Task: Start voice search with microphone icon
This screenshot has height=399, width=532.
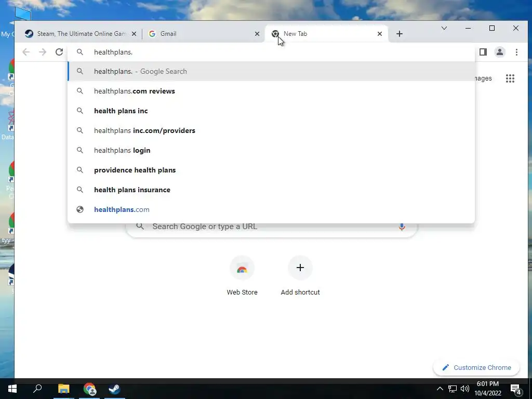Action: pyautogui.click(x=402, y=227)
